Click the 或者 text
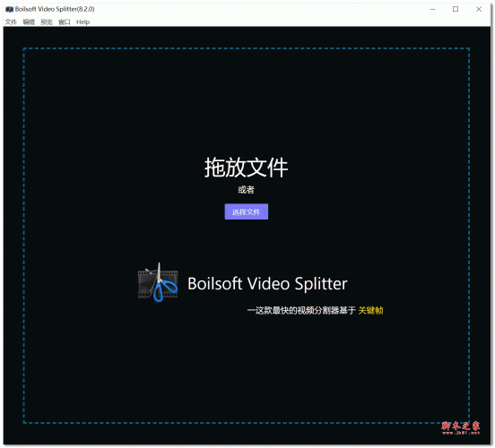The image size is (495, 448). (247, 190)
